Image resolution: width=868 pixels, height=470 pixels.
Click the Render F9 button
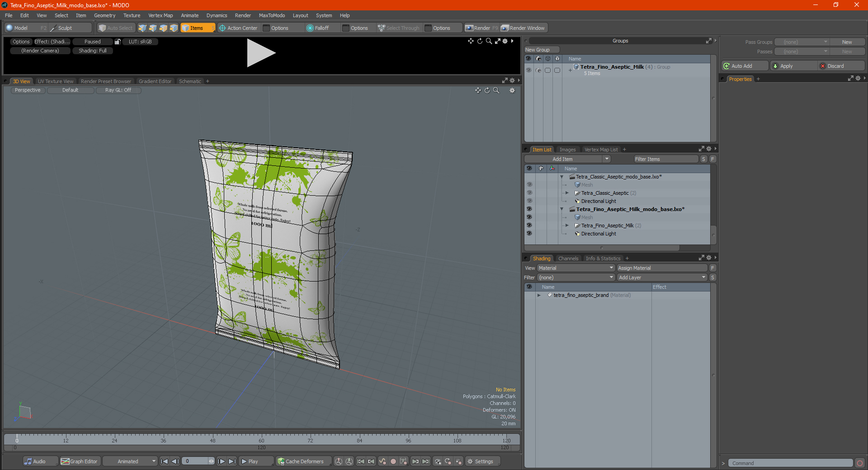click(481, 28)
